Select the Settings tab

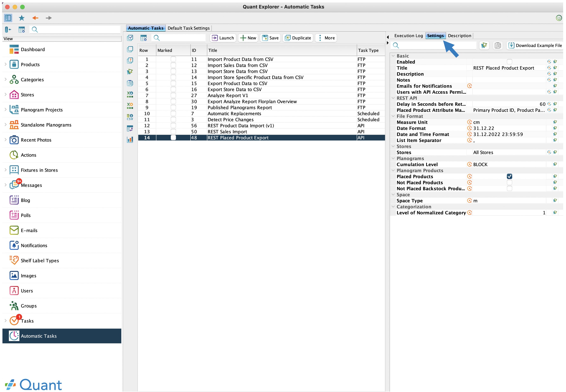tap(435, 36)
